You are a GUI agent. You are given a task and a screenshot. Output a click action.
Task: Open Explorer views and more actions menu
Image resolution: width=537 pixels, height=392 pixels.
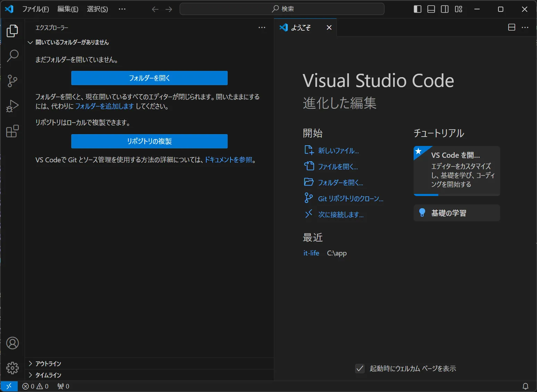[262, 27]
